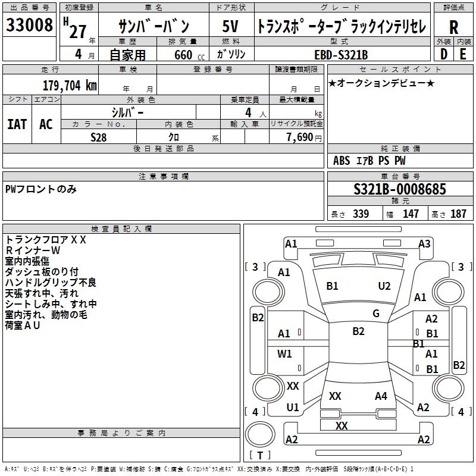The image size is (476, 476).
Task: Select inspector note 荷室AU
Action: pos(23,325)
